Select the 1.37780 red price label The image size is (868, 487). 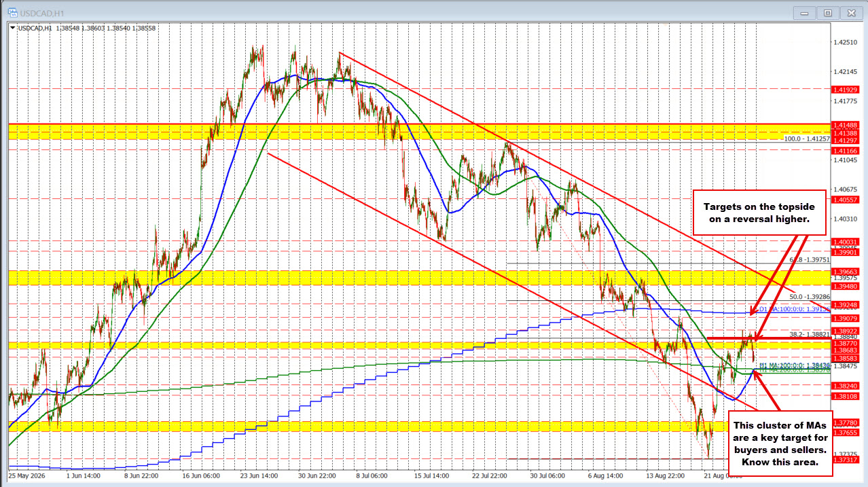coord(846,422)
